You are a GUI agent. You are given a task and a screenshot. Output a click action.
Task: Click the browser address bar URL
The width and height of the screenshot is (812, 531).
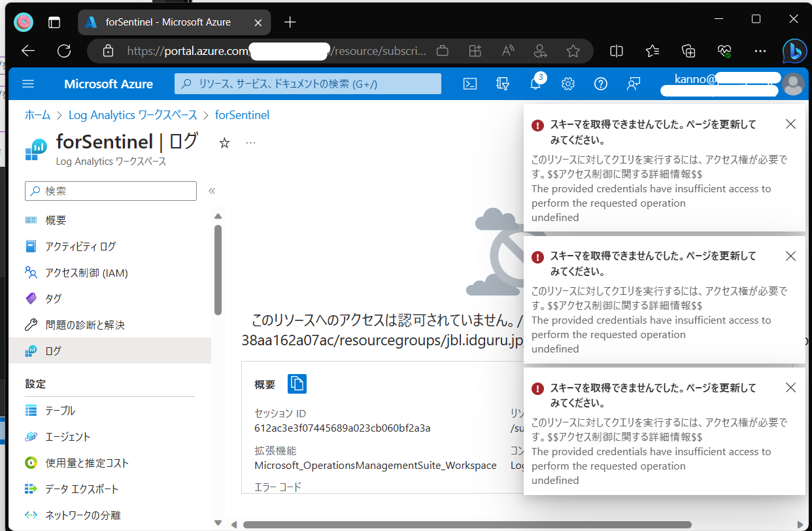(277, 51)
